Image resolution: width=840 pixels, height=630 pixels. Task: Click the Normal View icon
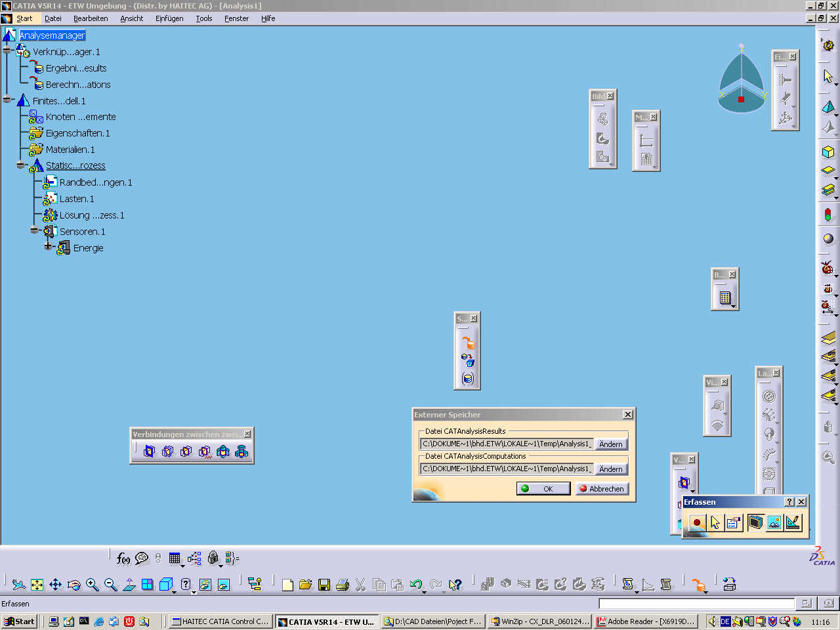pos(129,584)
